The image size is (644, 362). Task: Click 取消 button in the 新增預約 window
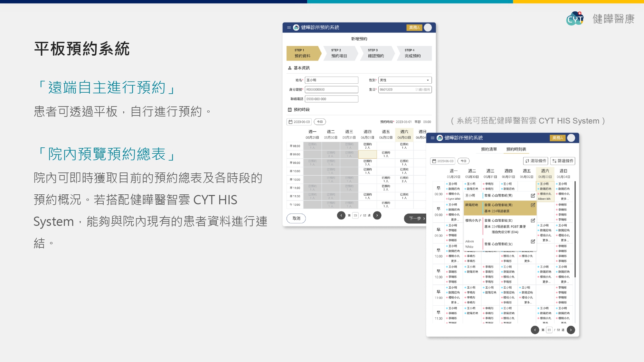pyautogui.click(x=296, y=218)
